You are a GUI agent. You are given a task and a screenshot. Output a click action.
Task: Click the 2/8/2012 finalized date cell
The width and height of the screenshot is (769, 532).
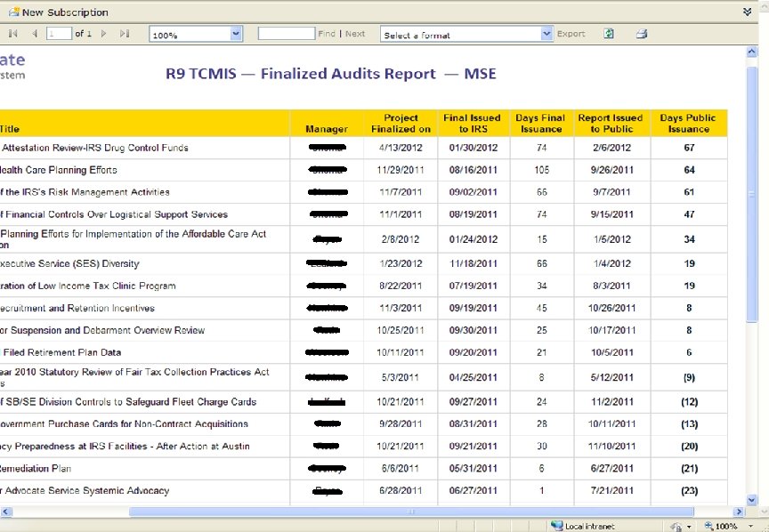click(401, 239)
